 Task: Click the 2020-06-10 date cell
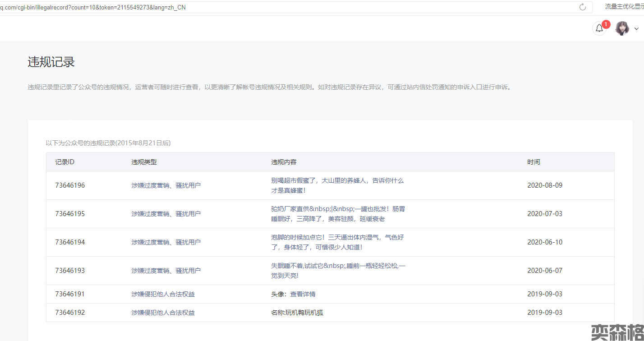tap(545, 242)
